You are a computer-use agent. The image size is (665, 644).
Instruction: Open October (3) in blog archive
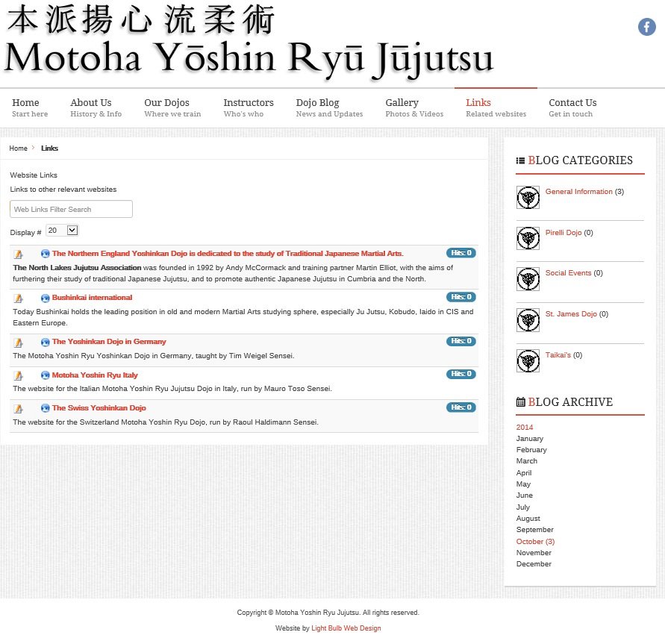pos(535,542)
